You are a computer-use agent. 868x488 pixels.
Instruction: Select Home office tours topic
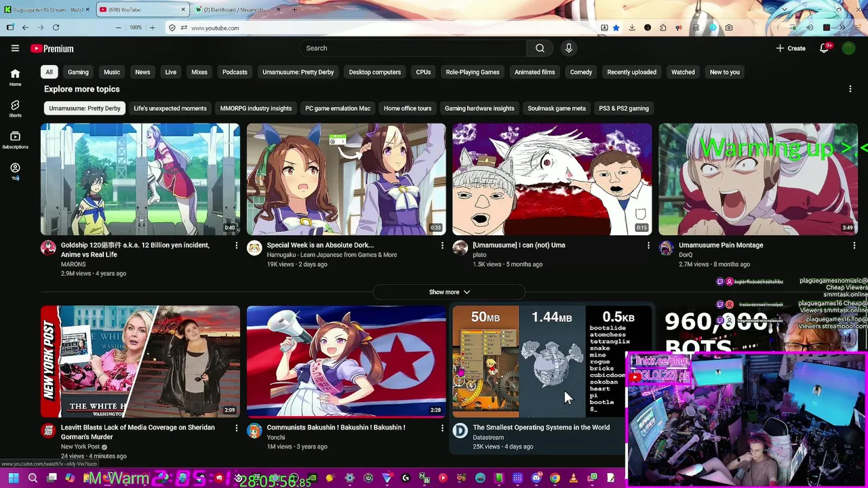tap(408, 108)
